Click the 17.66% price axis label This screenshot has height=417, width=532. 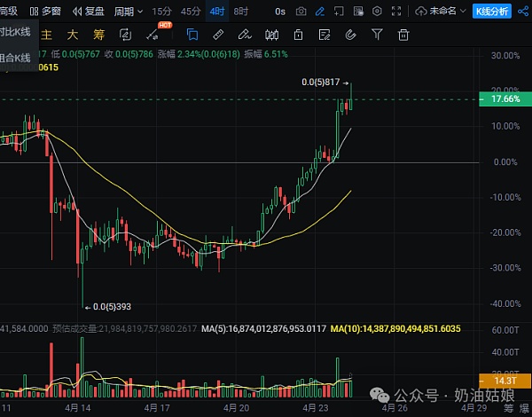(505, 99)
